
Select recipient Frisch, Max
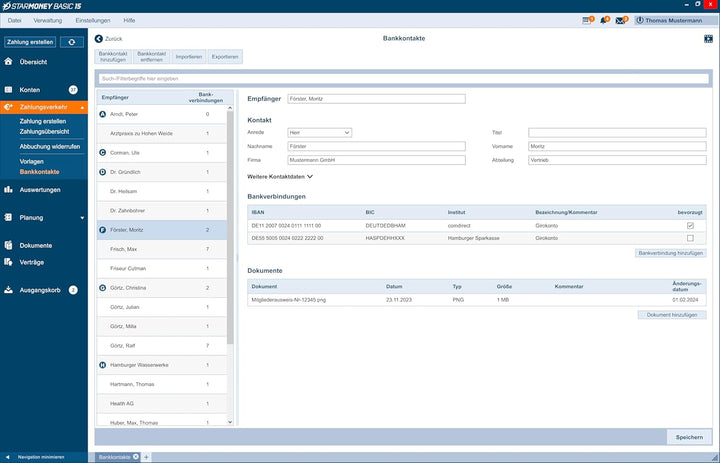click(x=162, y=249)
